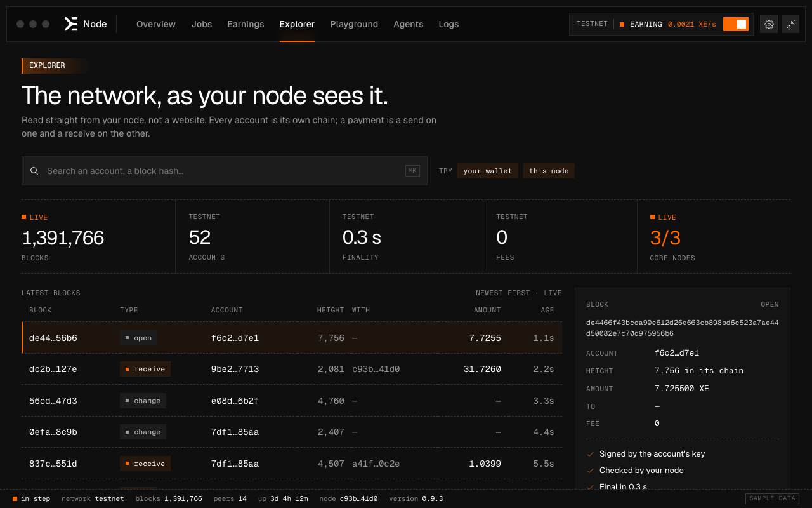Click the search magnifier icon

pos(34,171)
